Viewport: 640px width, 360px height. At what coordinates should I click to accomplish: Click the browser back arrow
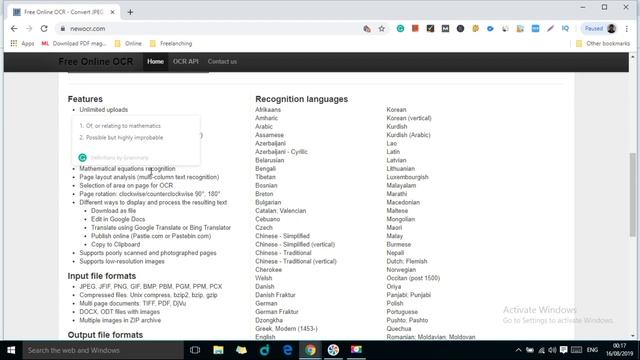(x=14, y=29)
